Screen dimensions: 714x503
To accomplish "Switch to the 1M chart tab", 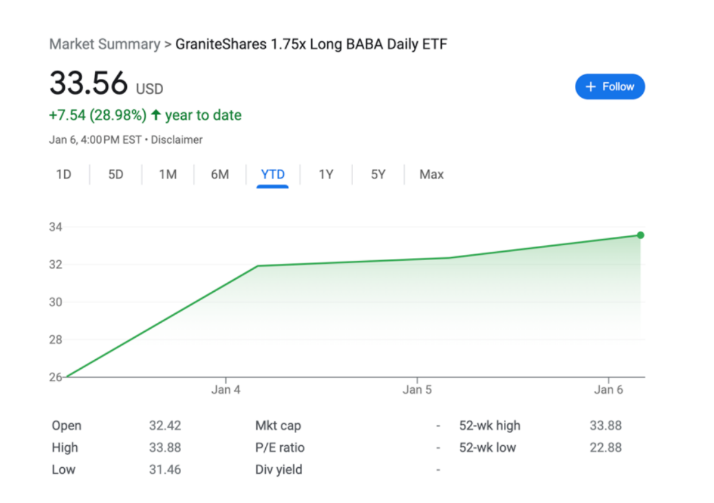I will tap(168, 174).
